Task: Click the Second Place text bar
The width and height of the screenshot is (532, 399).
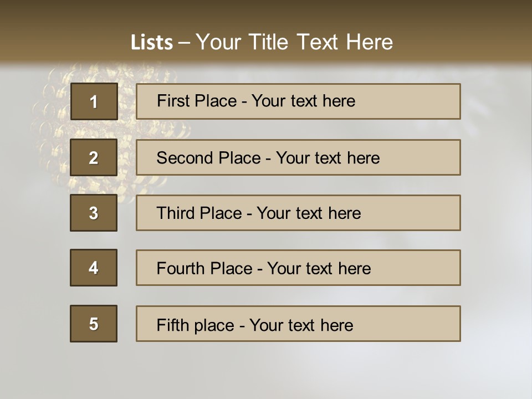Action: tap(298, 157)
